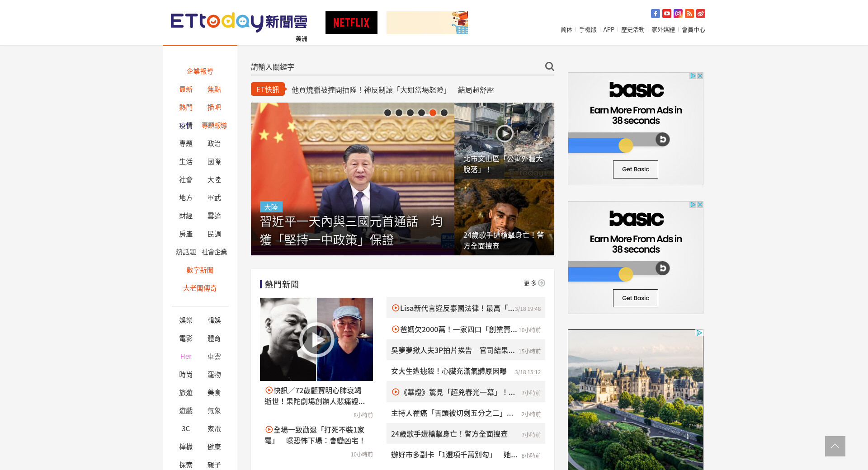The width and height of the screenshot is (868, 470).
Task: Play the 顧寶明 hot news video thumbnail
Action: tap(316, 339)
